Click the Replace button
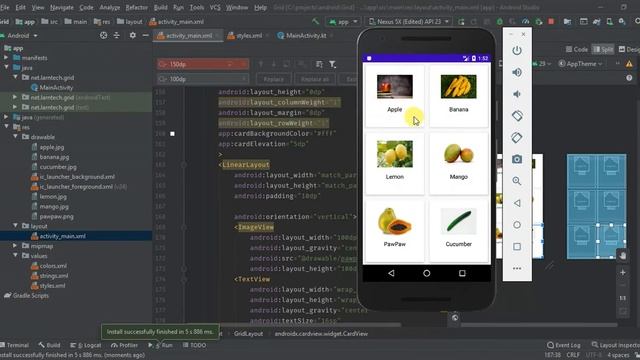The image size is (640, 360). [273, 79]
